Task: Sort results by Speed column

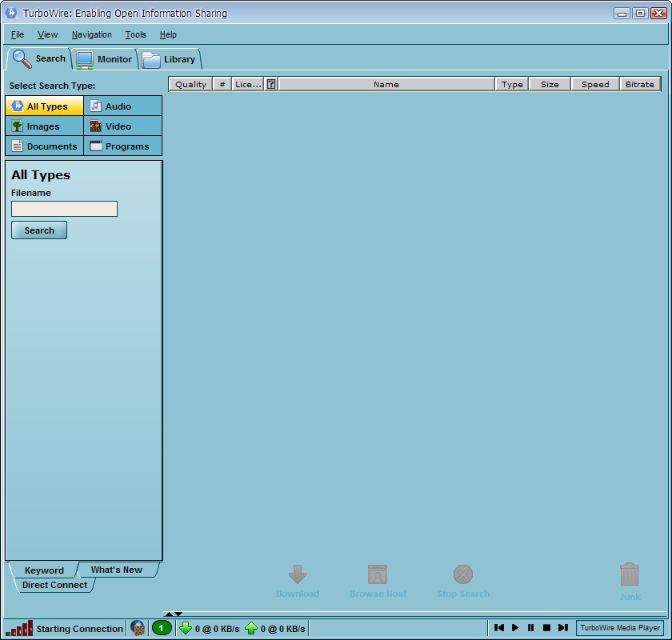Action: pos(595,85)
